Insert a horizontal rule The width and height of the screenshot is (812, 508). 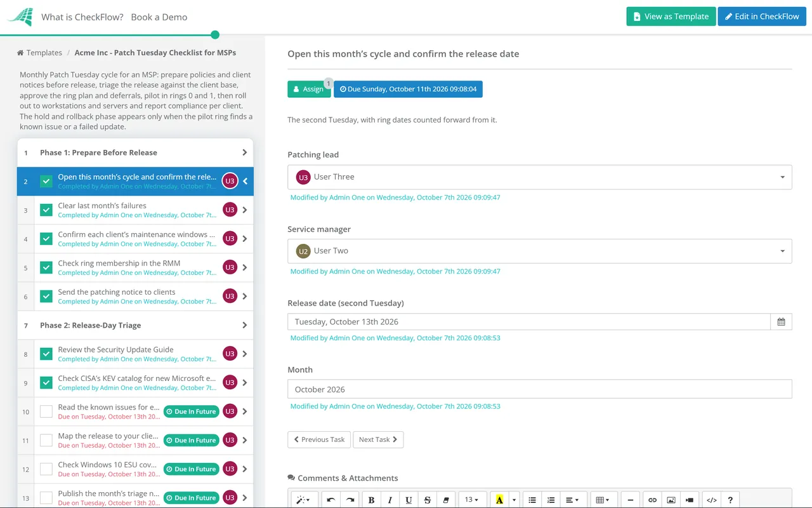click(x=630, y=500)
